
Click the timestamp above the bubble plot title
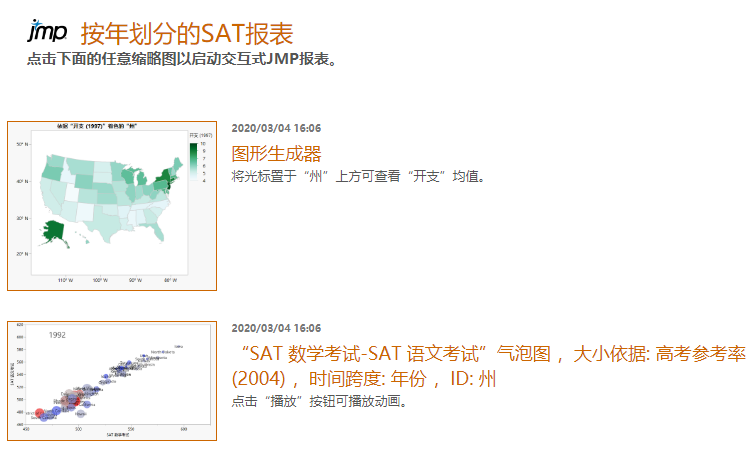[x=276, y=328]
